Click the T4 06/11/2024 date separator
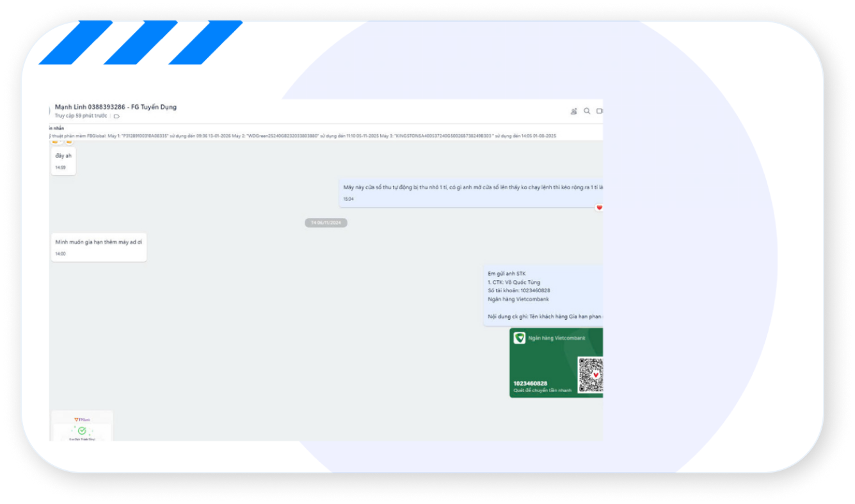Screen dimensions: 855x504 [326, 223]
